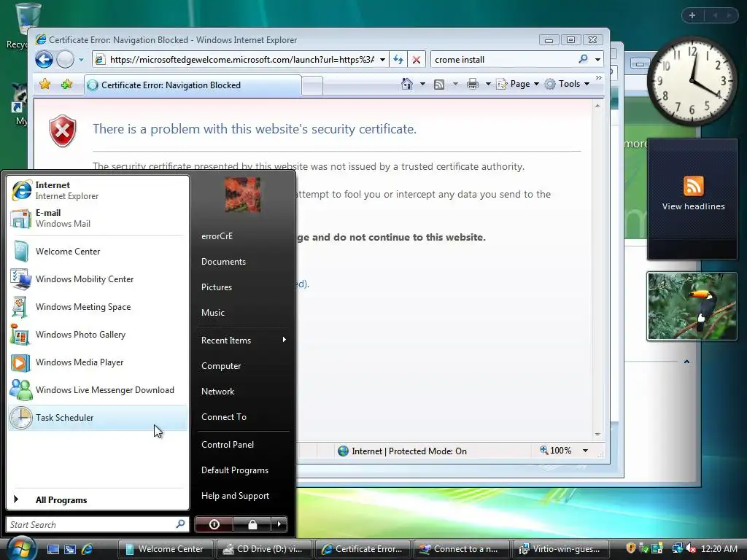Open the Print button dropdown arrow

[x=488, y=85]
